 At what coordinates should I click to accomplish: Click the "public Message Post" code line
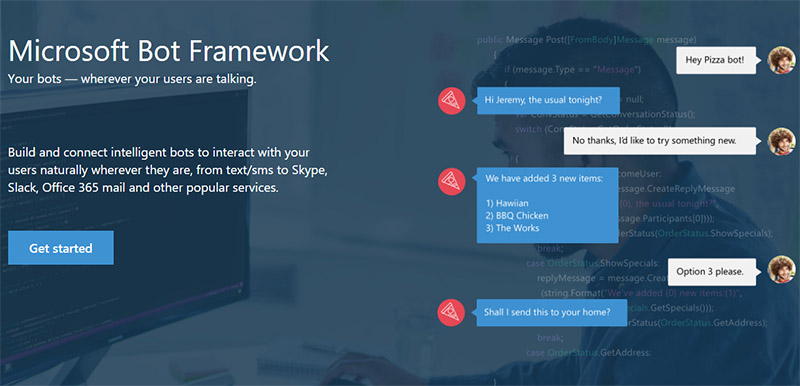point(586,39)
